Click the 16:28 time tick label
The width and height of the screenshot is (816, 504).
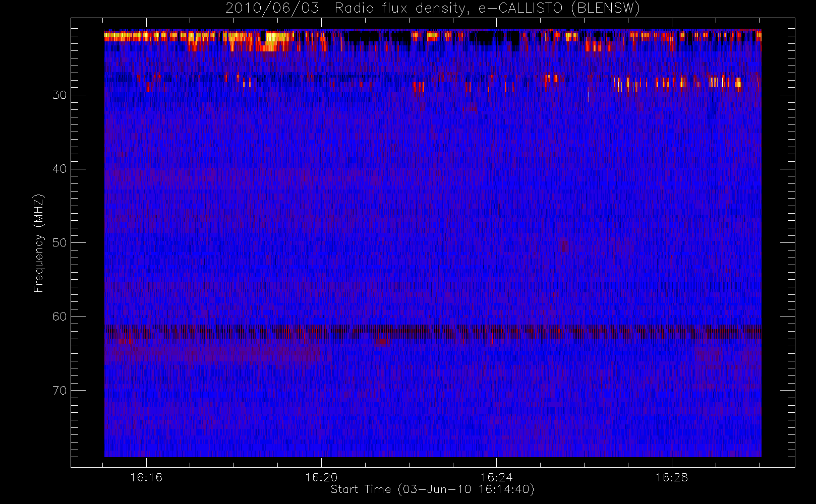(671, 477)
